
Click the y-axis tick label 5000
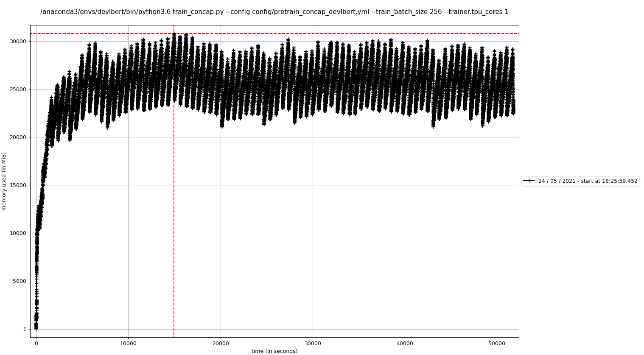(x=20, y=281)
